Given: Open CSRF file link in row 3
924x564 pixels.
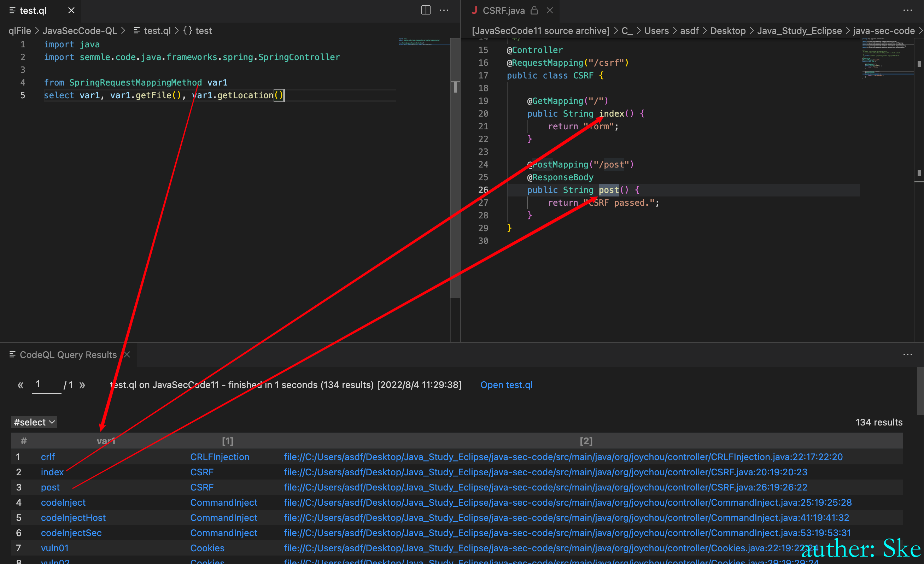Looking at the screenshot, I should (x=202, y=488).
